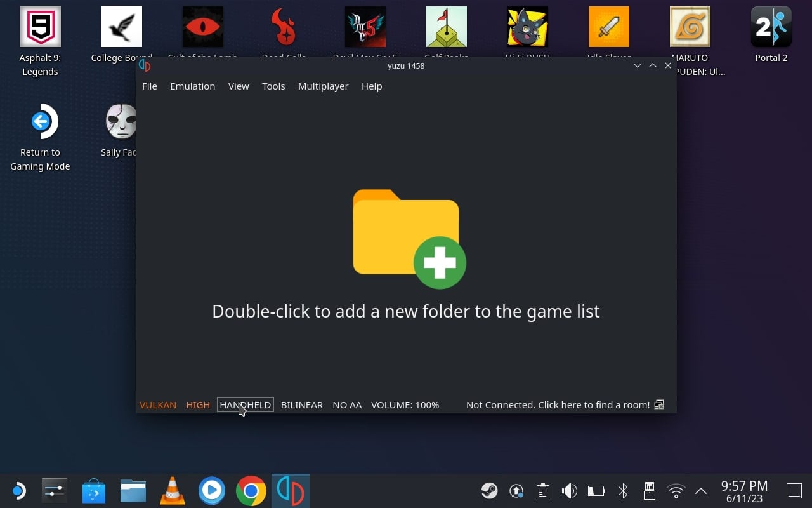Toggle HANDHELD dock mode in status bar
The width and height of the screenshot is (812, 508).
(x=246, y=404)
